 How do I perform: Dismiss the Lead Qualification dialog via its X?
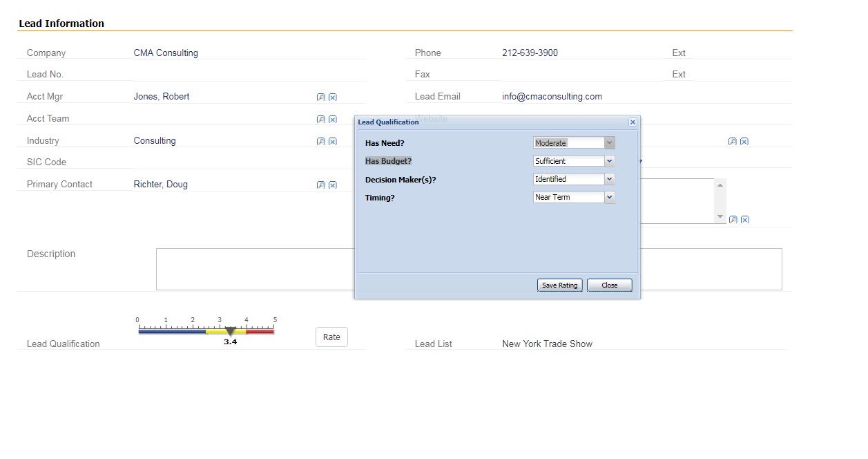(x=632, y=122)
